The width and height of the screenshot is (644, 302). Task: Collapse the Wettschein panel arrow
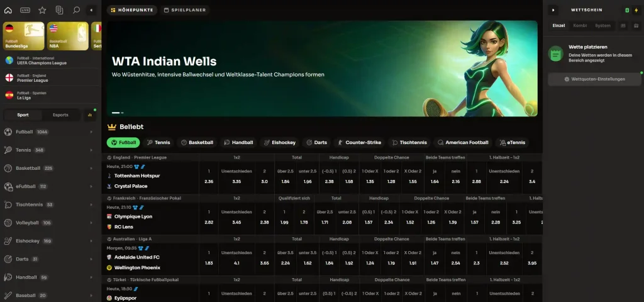point(553,10)
